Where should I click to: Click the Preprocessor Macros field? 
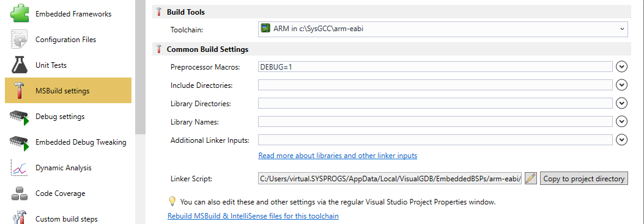[435, 67]
